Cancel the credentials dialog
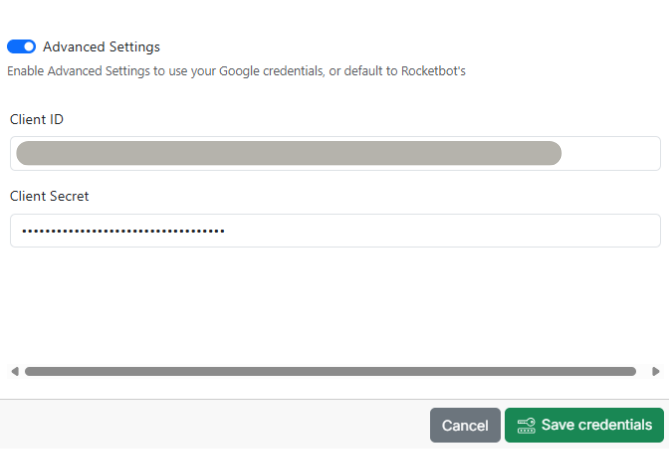The height and width of the screenshot is (455, 669). [x=465, y=425]
